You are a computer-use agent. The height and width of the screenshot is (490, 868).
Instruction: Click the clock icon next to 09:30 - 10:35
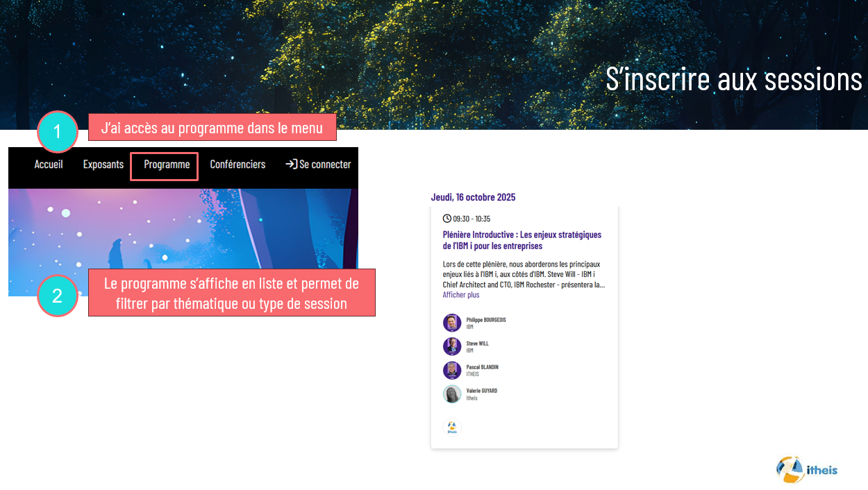[447, 219]
